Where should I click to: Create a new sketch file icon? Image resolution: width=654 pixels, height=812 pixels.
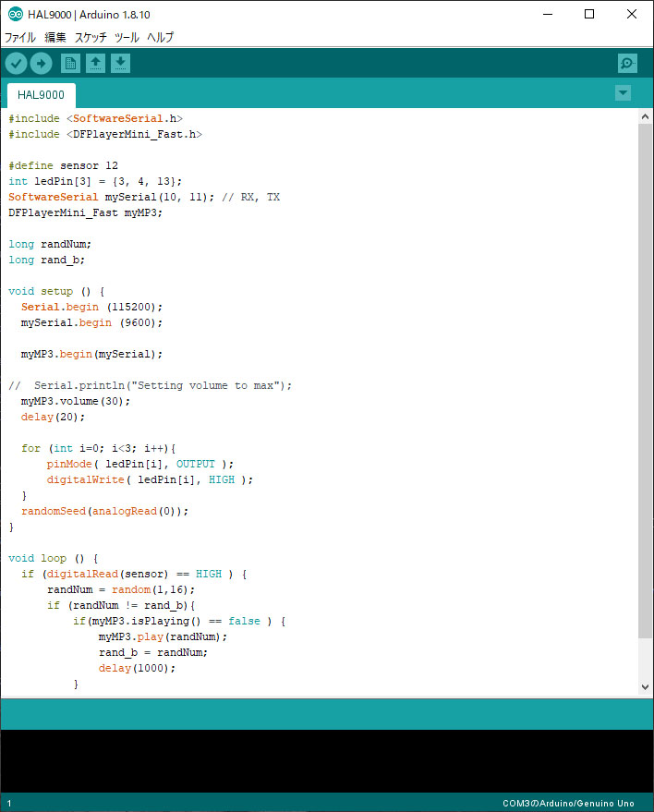click(70, 63)
